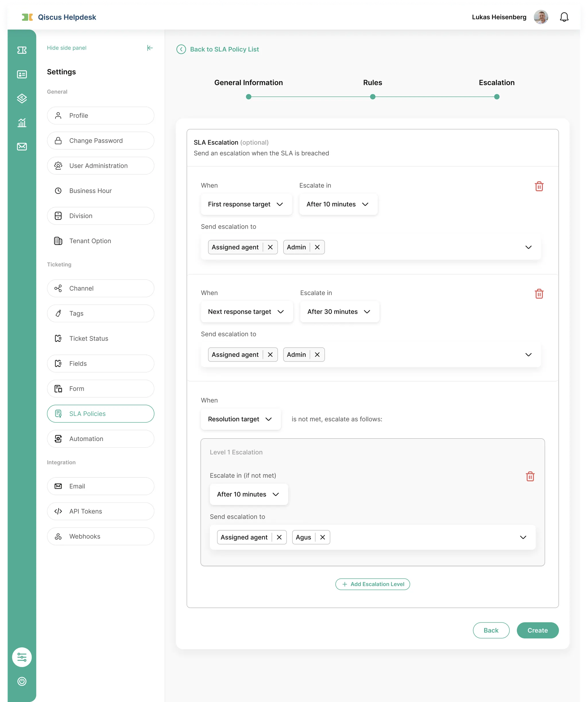588x702 pixels.
Task: Open the tickets icon in left rail
Action: point(22,50)
